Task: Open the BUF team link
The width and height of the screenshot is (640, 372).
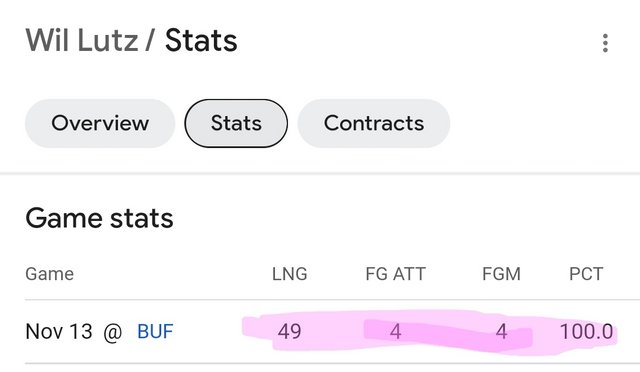Action: tap(155, 331)
